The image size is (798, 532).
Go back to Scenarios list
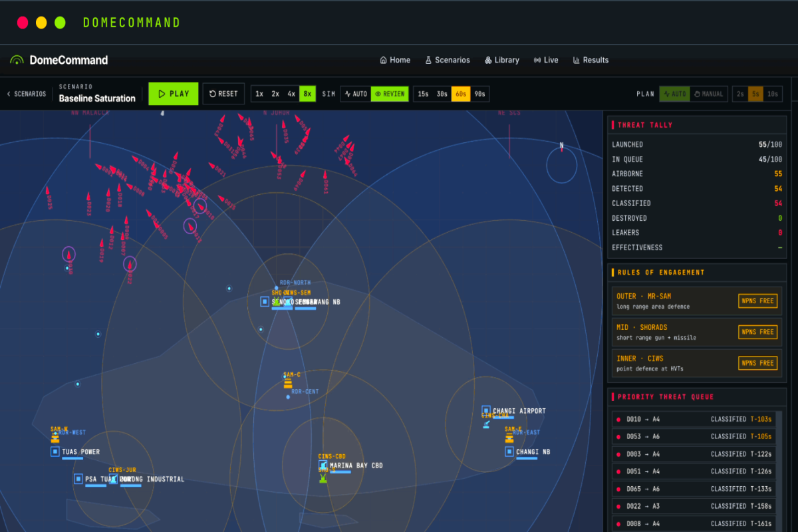tap(27, 94)
